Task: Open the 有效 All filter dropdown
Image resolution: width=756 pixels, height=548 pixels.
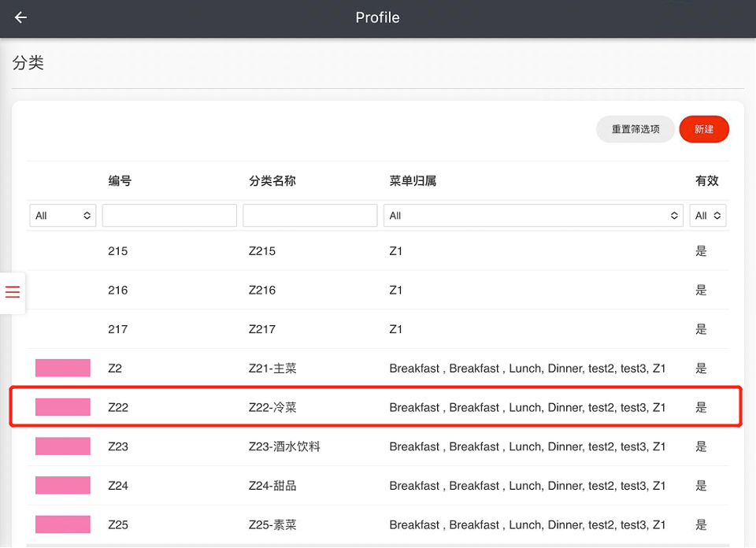Action: coord(708,216)
